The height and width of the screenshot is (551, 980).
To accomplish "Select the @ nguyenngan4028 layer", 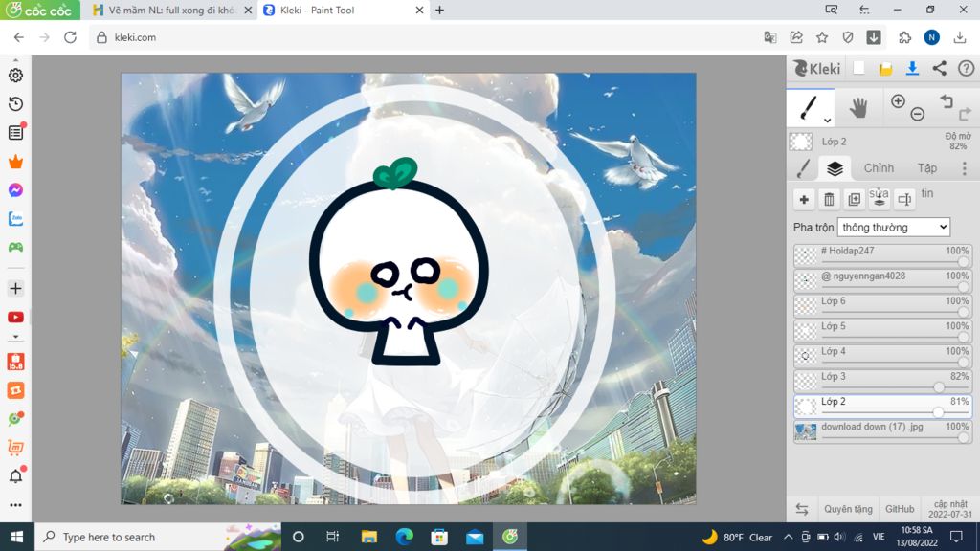I will 882,280.
